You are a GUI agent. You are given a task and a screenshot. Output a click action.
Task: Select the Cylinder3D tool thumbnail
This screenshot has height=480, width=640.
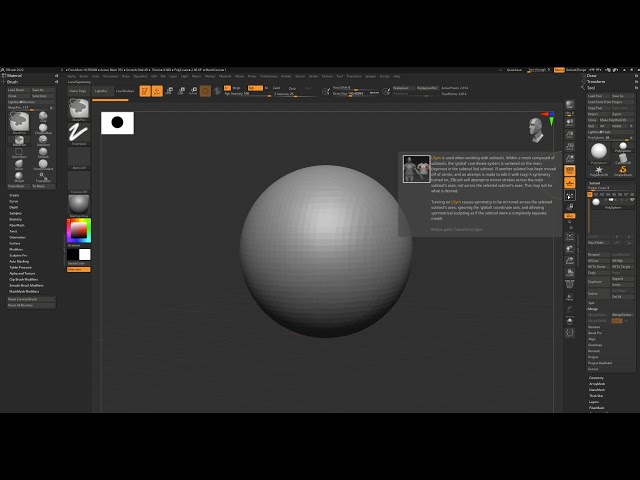click(623, 159)
